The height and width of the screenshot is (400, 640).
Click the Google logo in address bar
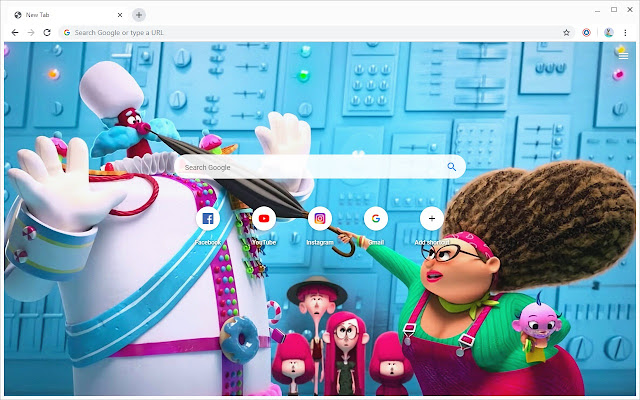[x=67, y=33]
